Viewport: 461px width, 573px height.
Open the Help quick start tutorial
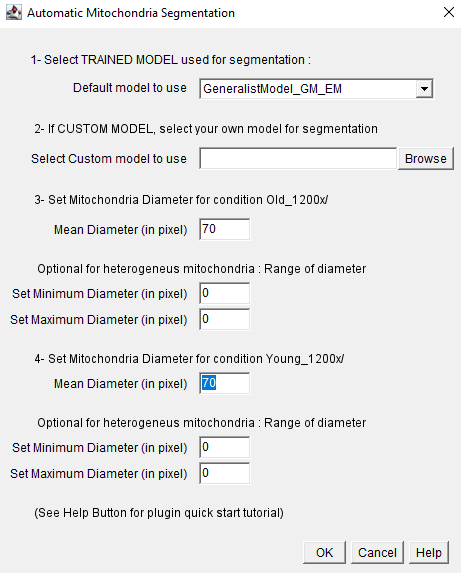click(x=429, y=553)
